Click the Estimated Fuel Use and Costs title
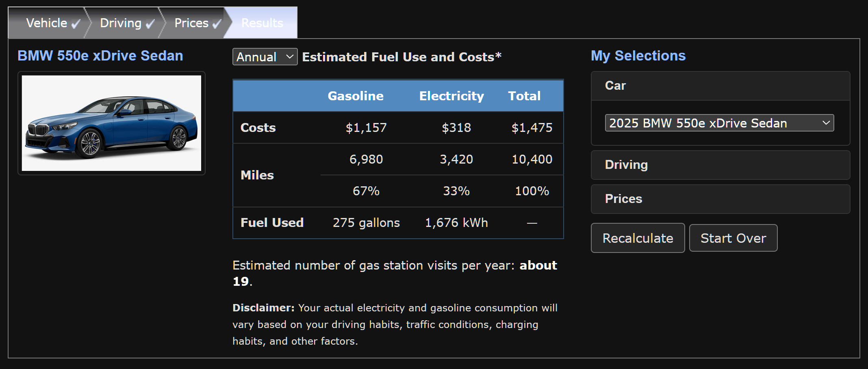This screenshot has height=369, width=868. coord(402,57)
